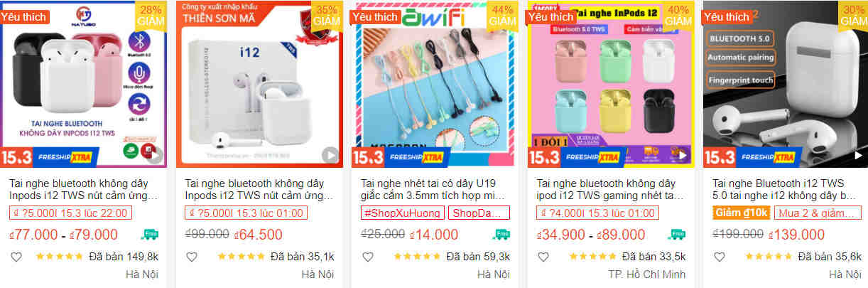Screen dimensions: 868x288
Task: Open the #ShopXuHuong tag
Action: pos(403,213)
